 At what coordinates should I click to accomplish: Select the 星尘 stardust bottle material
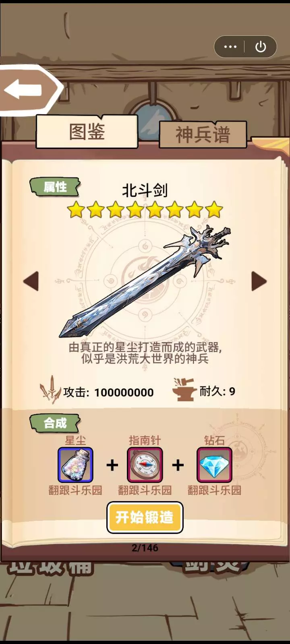(x=75, y=465)
